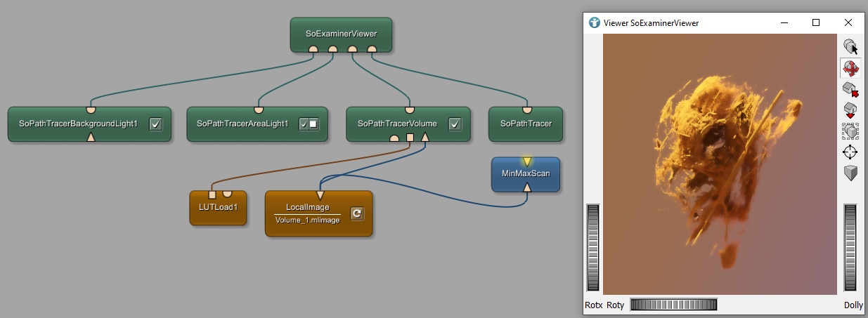
Task: Click the Rotx vertical thumbwheel
Action: pos(593,247)
